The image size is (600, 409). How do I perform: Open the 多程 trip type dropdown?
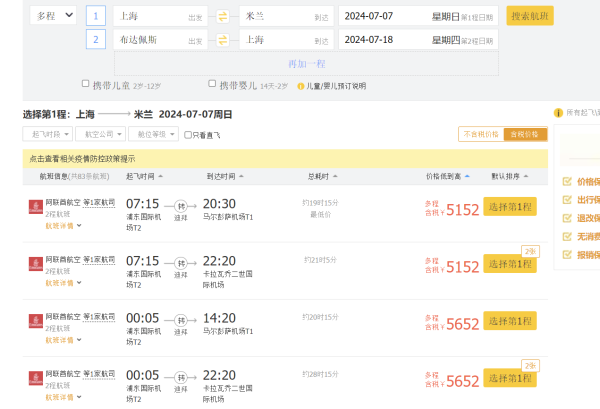coord(53,16)
